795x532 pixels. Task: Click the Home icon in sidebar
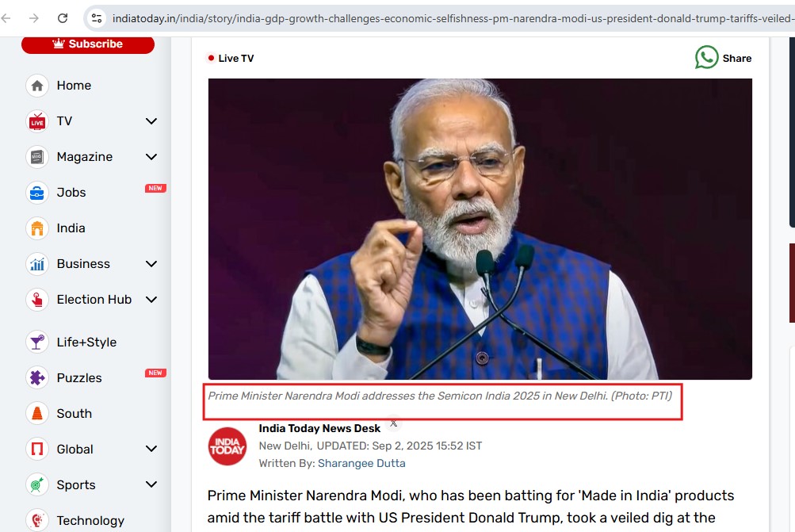[36, 86]
